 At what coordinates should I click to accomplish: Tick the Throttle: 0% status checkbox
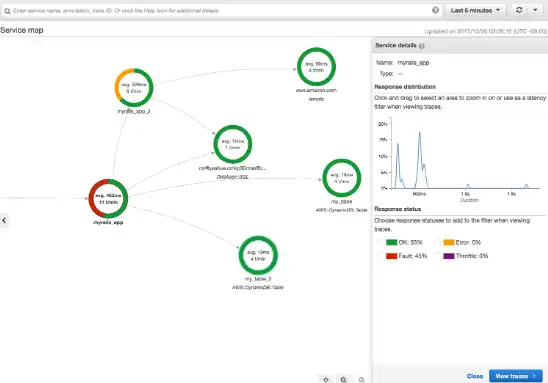(438, 256)
